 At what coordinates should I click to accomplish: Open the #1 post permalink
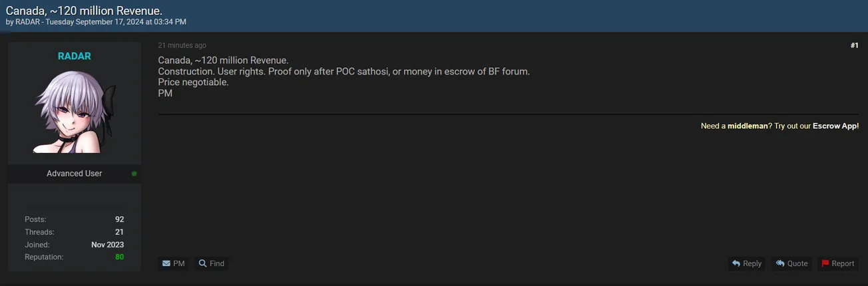click(x=854, y=46)
